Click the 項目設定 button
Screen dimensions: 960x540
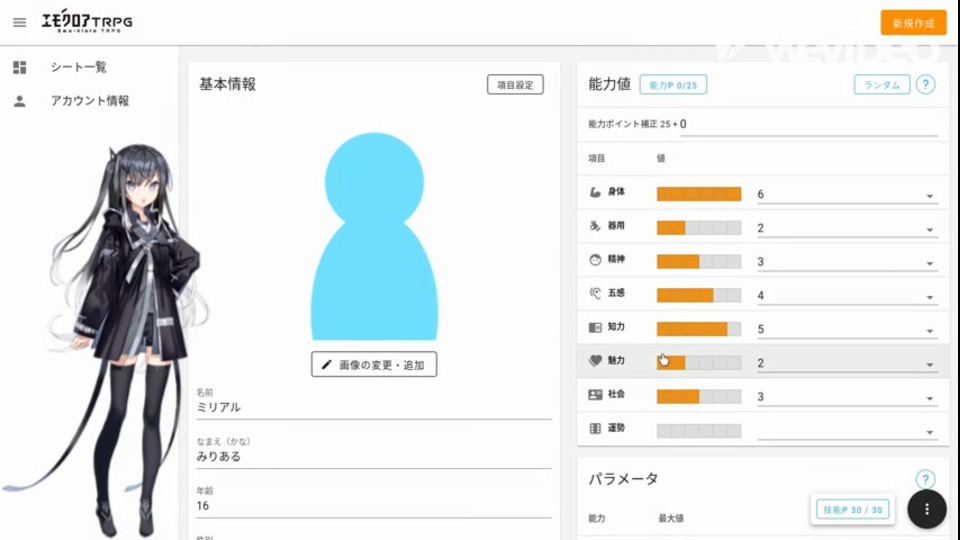(515, 84)
